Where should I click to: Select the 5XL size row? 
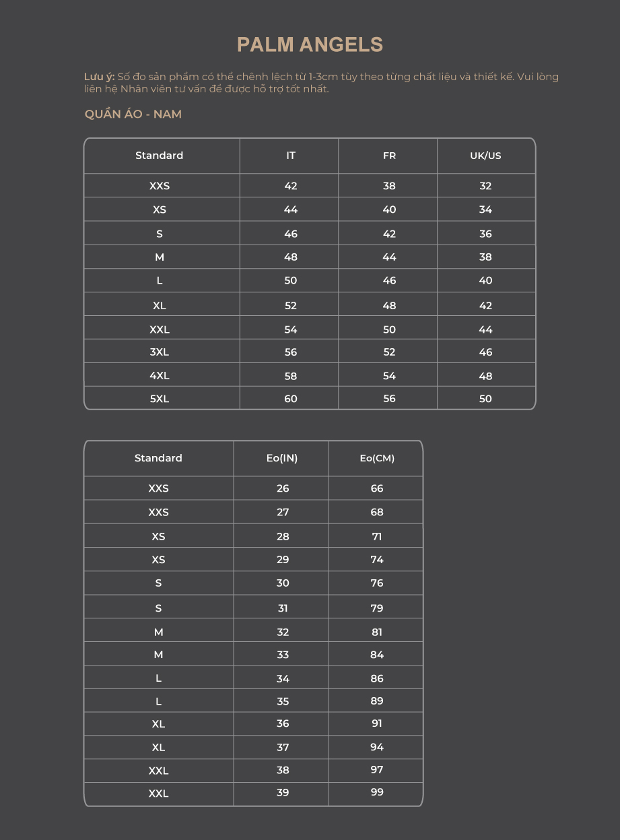point(310,398)
